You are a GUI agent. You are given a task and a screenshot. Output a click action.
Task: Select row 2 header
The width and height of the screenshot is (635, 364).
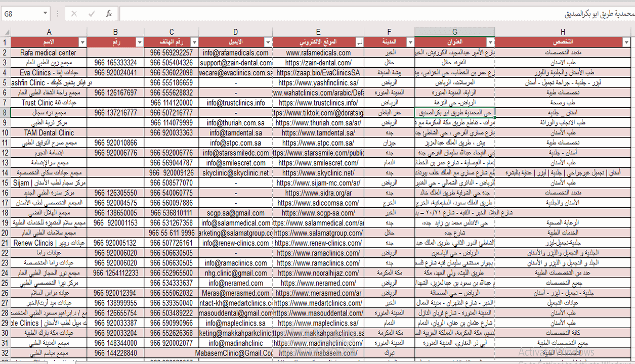tap(6, 53)
